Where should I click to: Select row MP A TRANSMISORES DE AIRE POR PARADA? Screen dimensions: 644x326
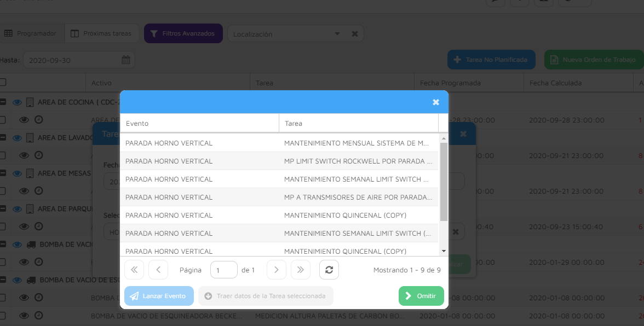(x=279, y=197)
